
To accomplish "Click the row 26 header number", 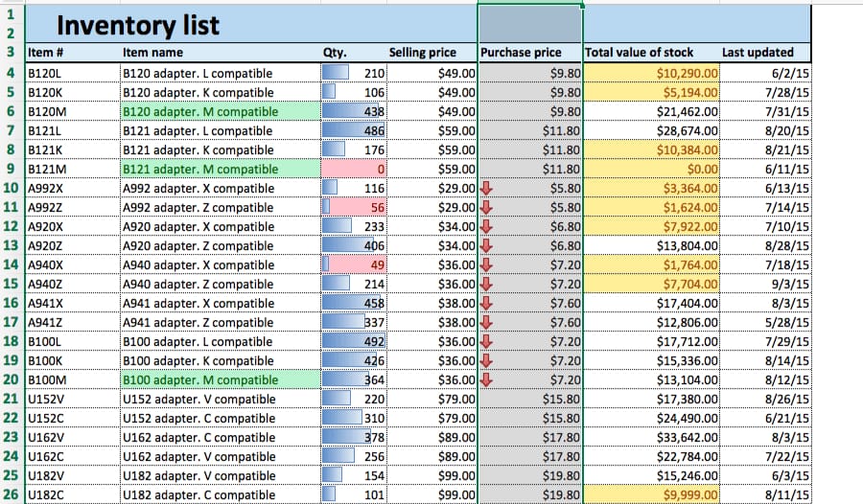I will pyautogui.click(x=10, y=495).
